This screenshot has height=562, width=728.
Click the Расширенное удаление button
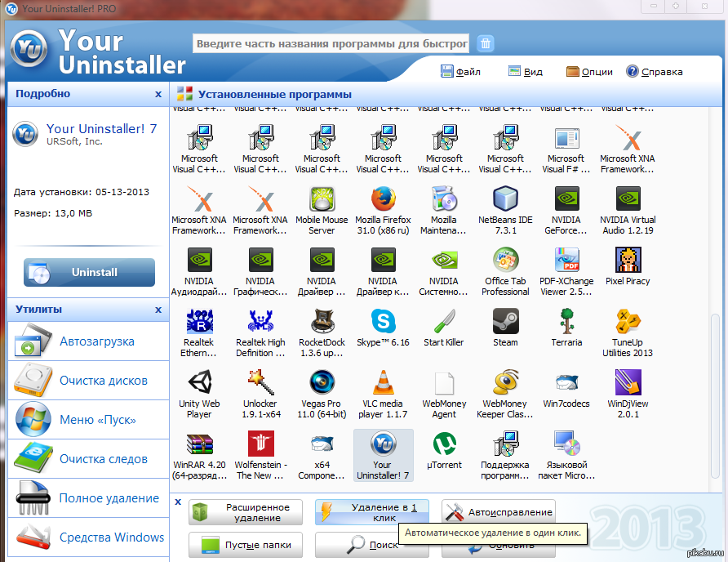pos(246,512)
